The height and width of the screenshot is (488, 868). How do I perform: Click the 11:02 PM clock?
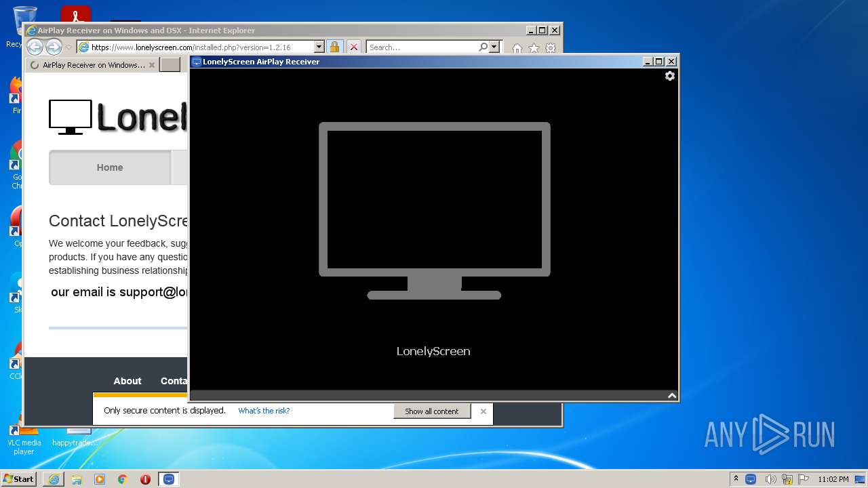[833, 479]
